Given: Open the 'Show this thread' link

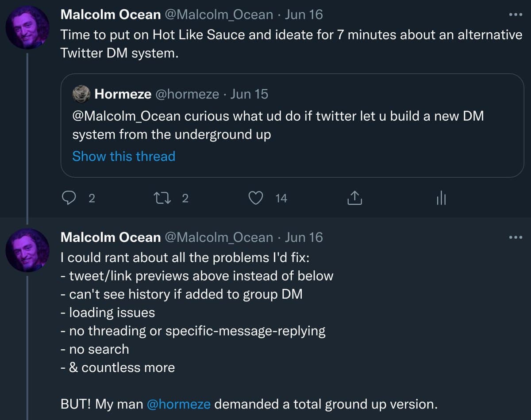Looking at the screenshot, I should pos(124,156).
